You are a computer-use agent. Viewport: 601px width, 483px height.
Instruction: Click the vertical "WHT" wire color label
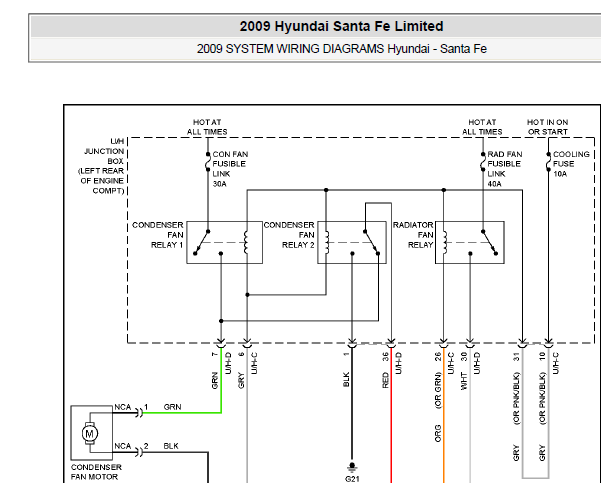click(464, 381)
